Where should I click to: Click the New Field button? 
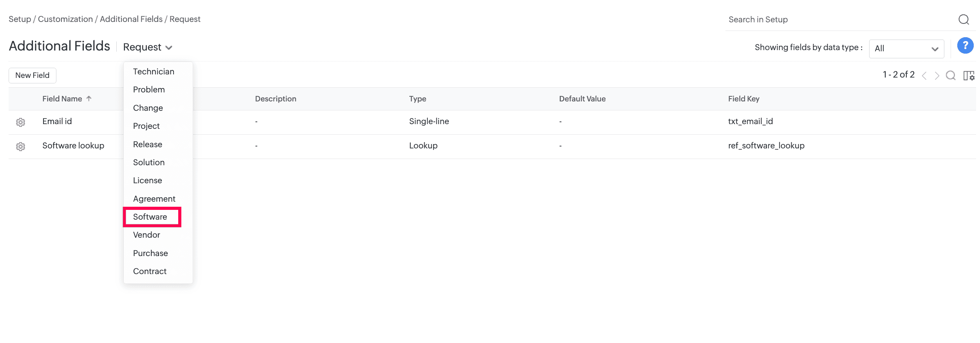click(x=33, y=75)
